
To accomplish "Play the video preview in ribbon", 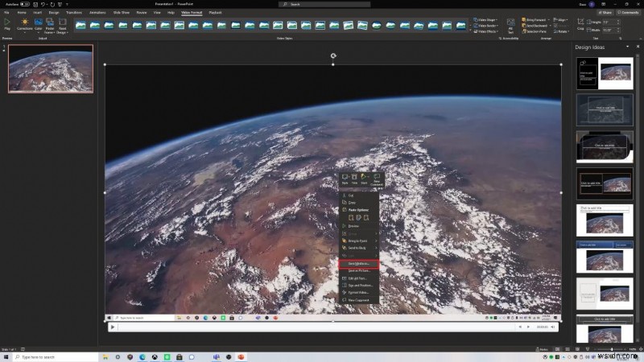I will coord(7,24).
